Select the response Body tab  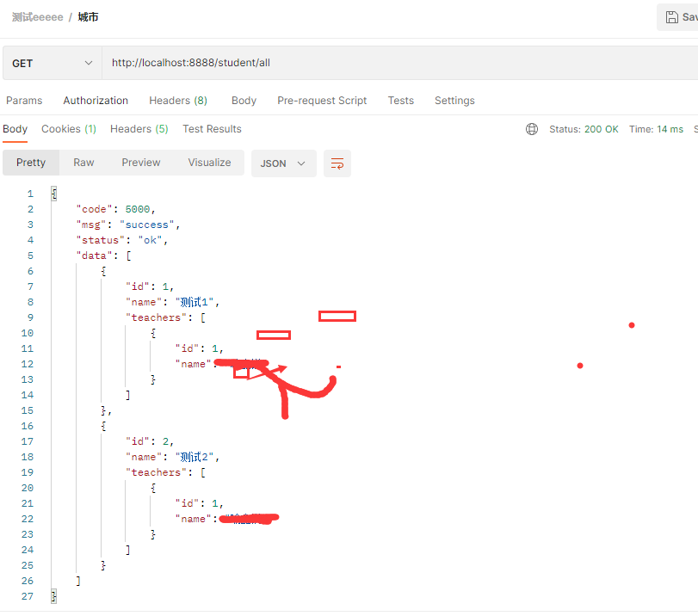tap(15, 129)
